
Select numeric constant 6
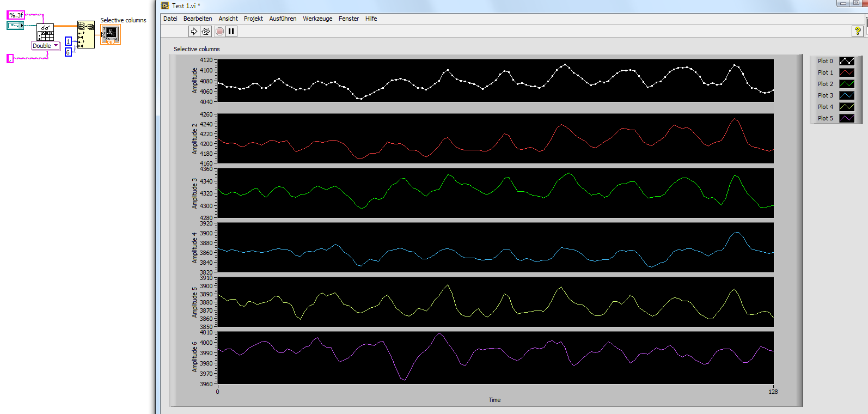68,52
